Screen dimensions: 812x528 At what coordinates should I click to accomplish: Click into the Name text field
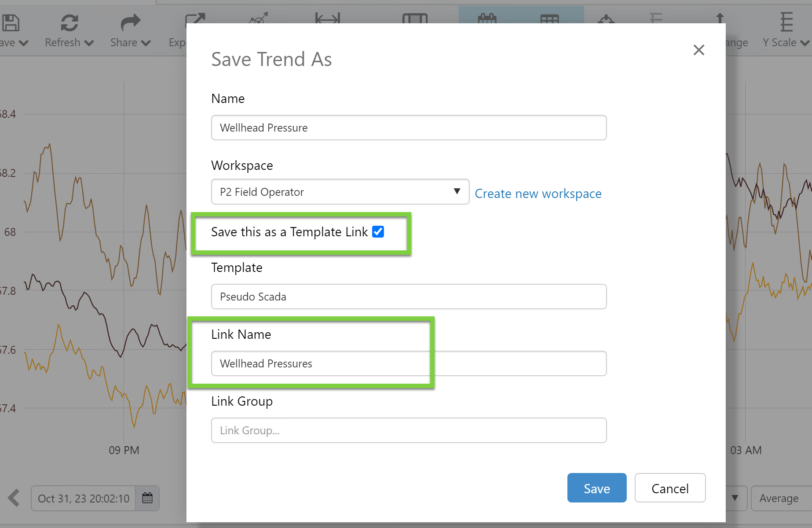click(x=409, y=128)
